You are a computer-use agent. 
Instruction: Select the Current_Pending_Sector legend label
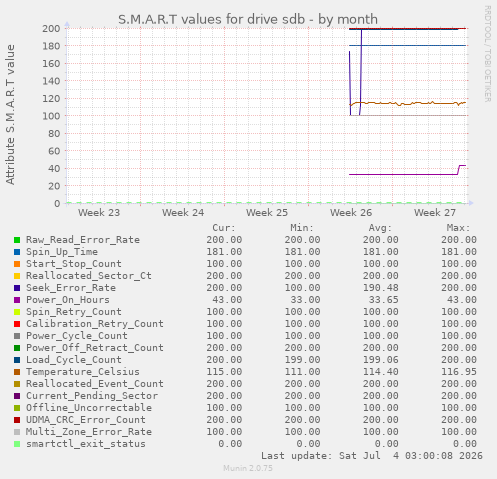(x=92, y=396)
